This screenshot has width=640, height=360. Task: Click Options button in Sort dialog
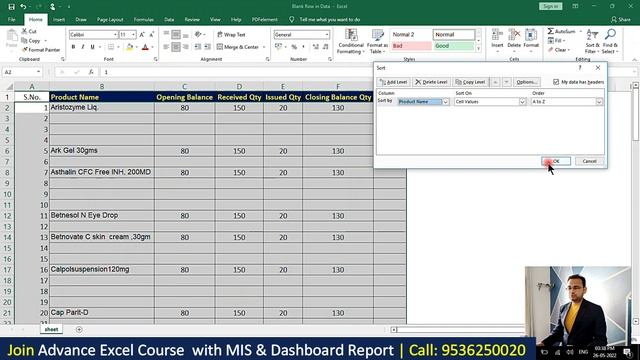(x=527, y=82)
